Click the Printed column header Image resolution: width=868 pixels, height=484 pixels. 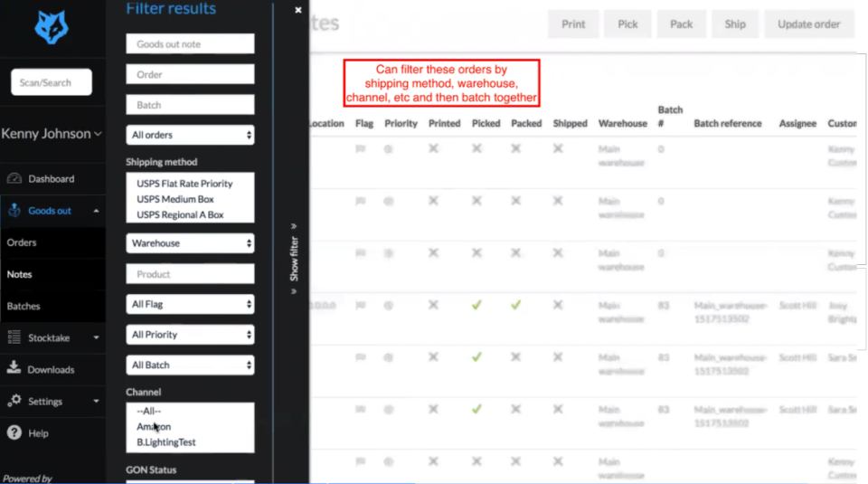(444, 123)
